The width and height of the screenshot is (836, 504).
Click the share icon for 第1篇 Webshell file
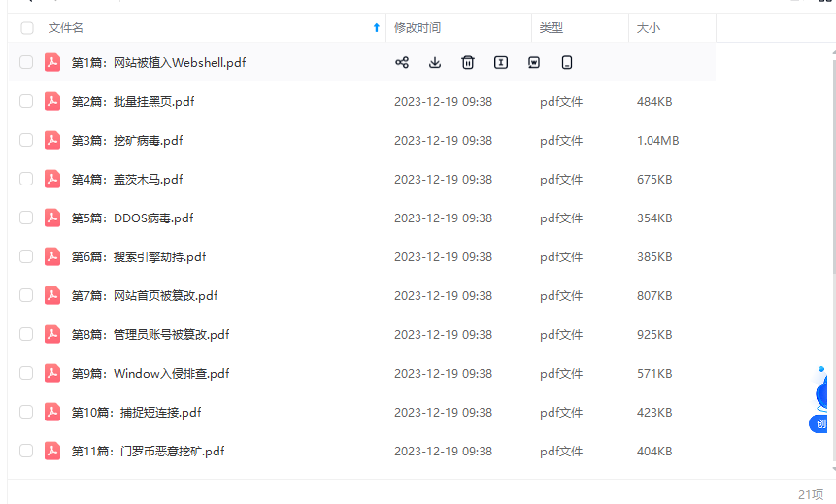(402, 62)
